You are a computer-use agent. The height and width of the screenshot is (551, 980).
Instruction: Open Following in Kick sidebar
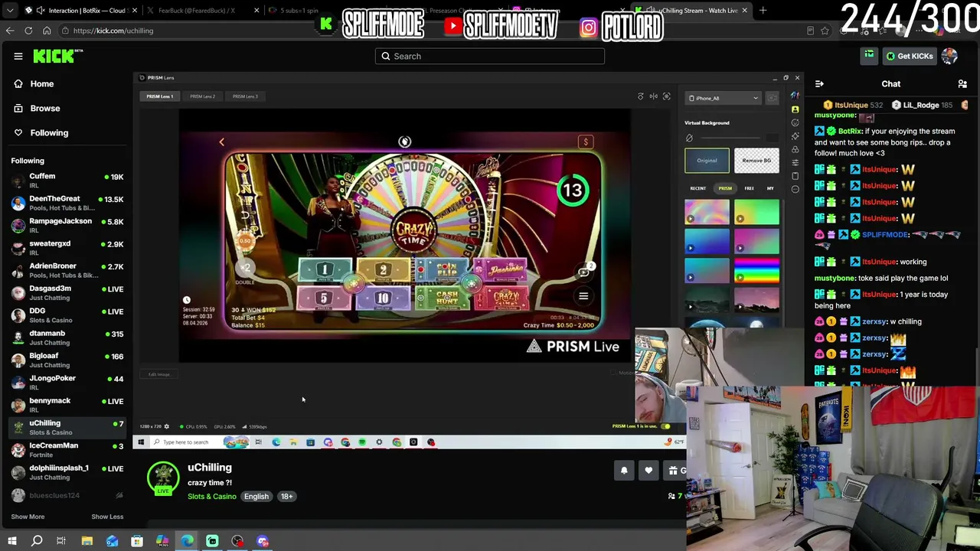coord(49,132)
